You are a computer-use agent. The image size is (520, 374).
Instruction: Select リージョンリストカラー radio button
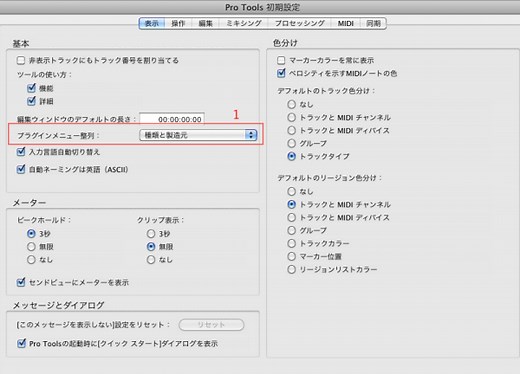pyautogui.click(x=292, y=269)
